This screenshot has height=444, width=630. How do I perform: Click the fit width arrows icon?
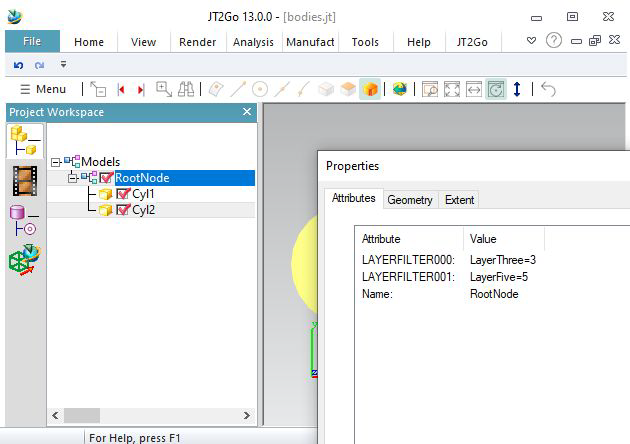pyautogui.click(x=474, y=89)
